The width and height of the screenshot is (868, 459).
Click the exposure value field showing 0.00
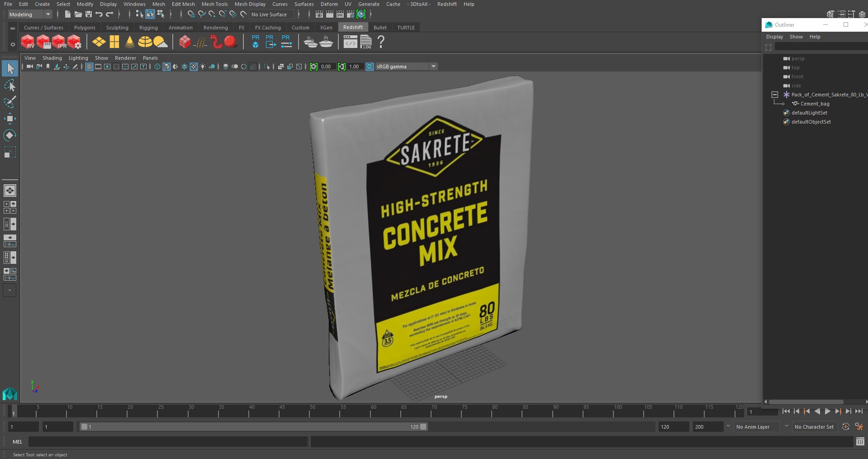coord(327,67)
